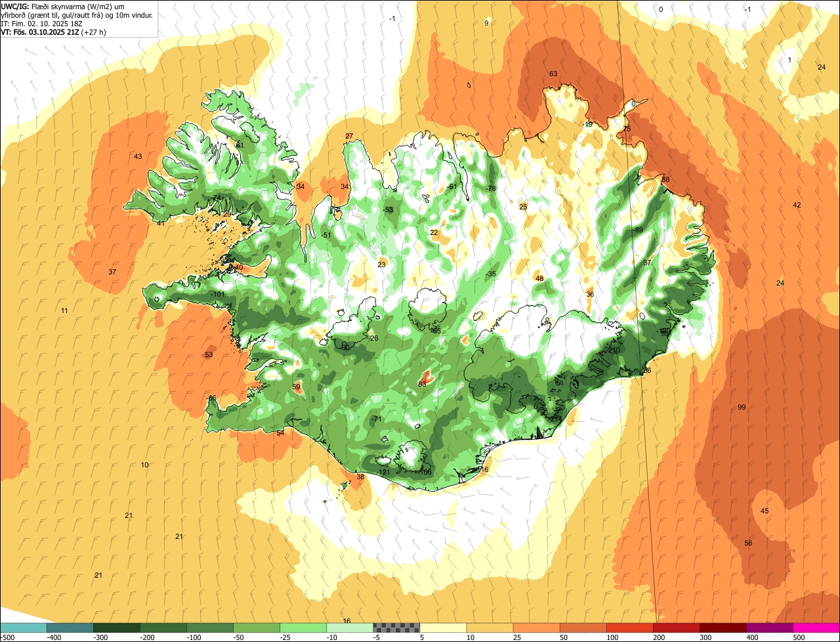Click the map value -51 in northwest Iceland
Viewport: 840px width, 642px height.
326,236
